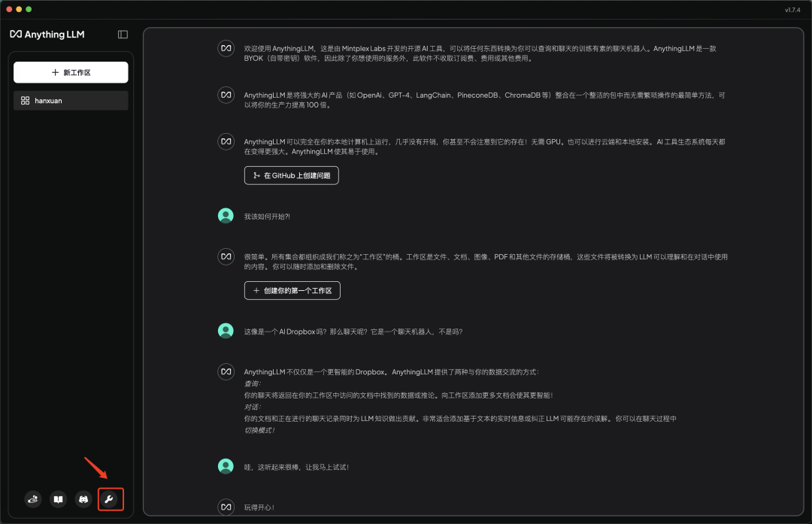Click the text 我该如何开始?!
Screen dimensions: 812x524
coord(267,217)
